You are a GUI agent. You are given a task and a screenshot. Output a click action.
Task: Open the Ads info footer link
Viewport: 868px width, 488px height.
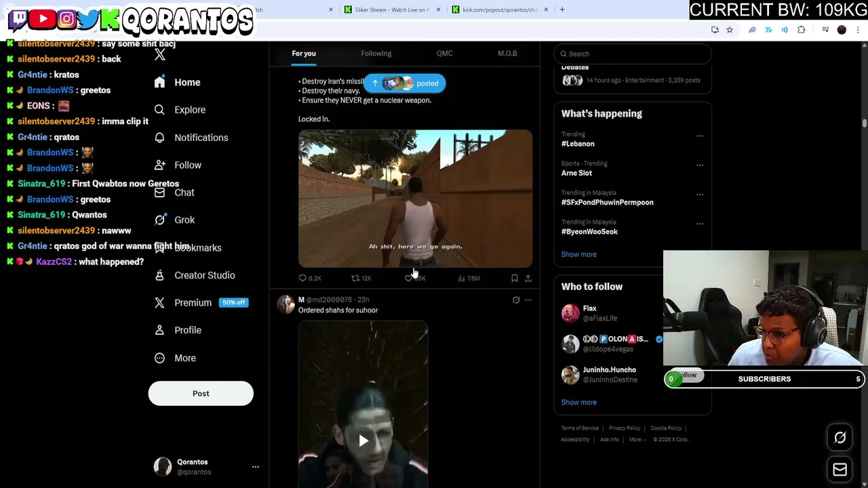[x=609, y=439]
